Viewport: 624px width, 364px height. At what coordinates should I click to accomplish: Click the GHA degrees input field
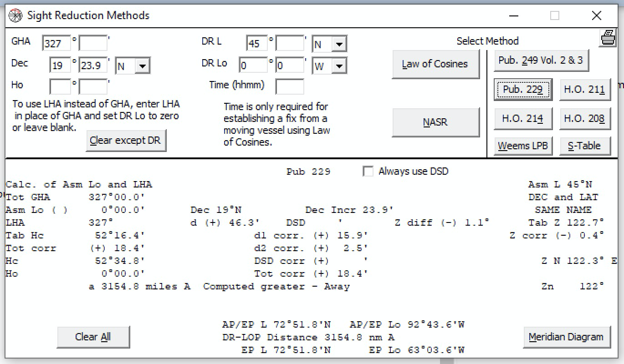[x=57, y=42]
